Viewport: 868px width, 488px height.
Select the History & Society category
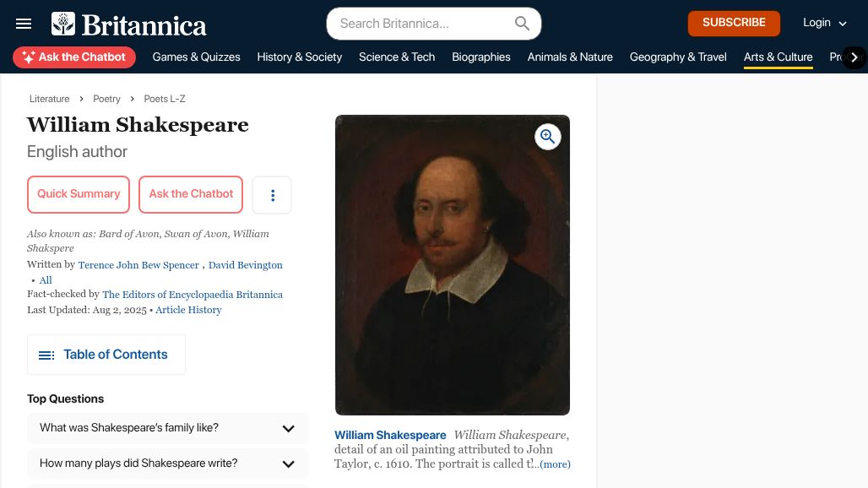click(x=299, y=57)
